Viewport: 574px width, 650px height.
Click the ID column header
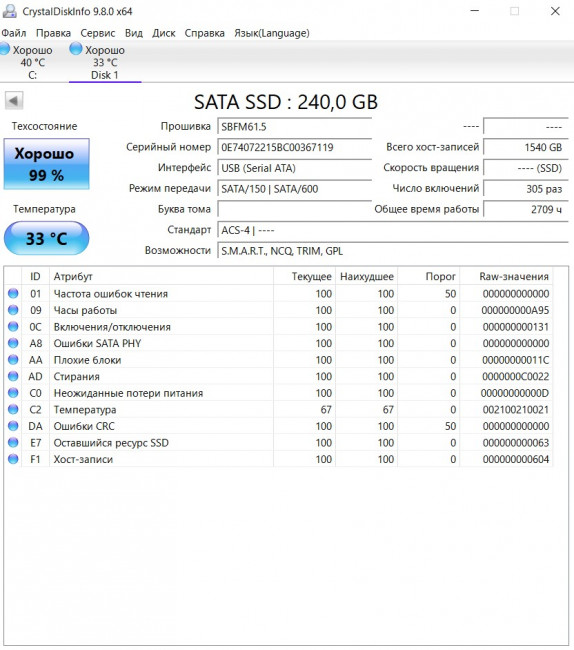click(35, 276)
